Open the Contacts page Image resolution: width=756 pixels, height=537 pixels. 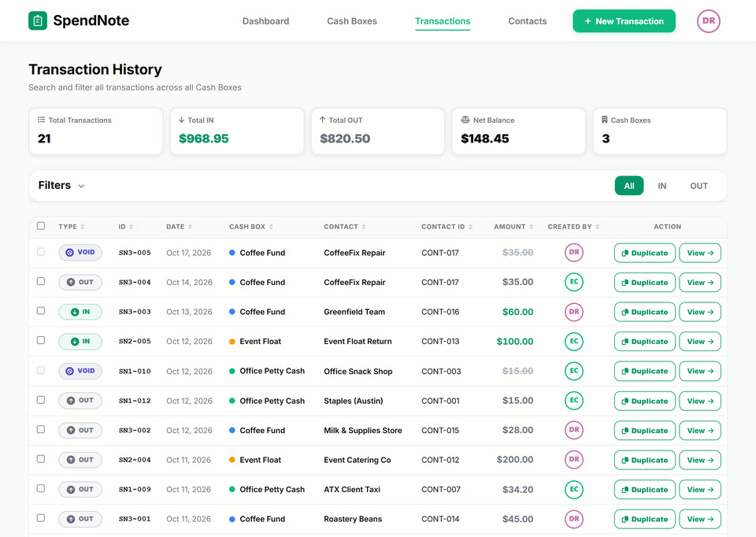[x=528, y=21]
